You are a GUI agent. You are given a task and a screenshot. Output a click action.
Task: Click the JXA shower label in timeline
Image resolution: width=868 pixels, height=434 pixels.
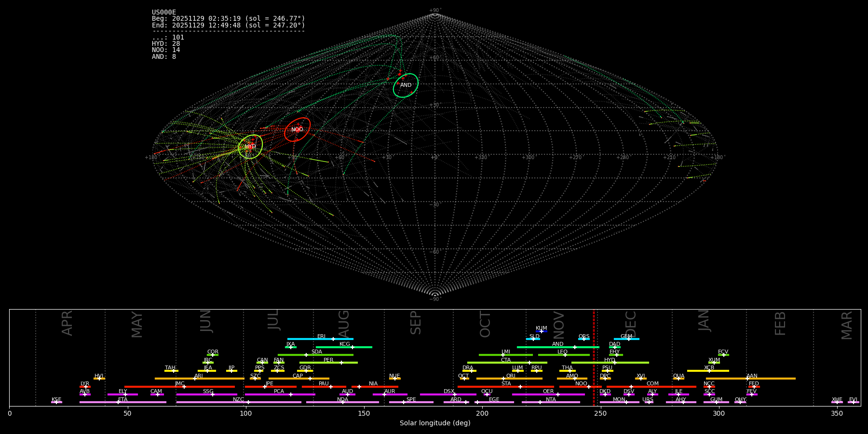tap(290, 344)
